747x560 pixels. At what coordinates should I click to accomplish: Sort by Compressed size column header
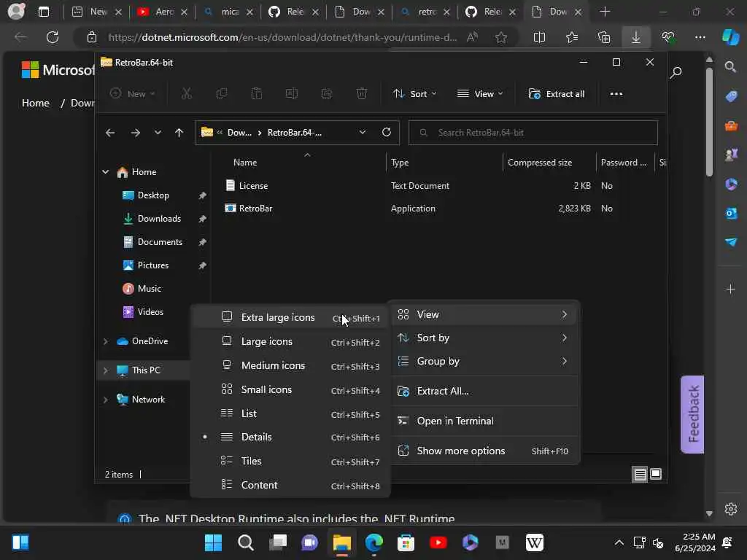pos(540,163)
